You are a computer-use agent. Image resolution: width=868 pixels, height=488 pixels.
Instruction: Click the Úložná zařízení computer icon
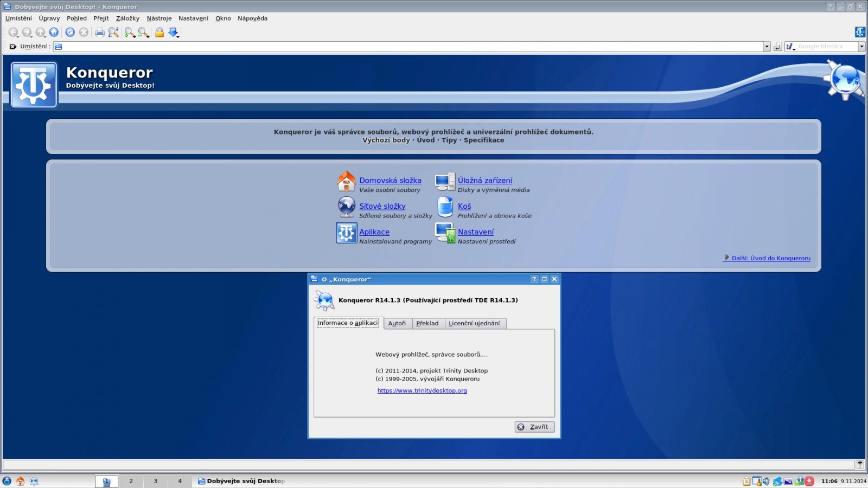(x=445, y=182)
